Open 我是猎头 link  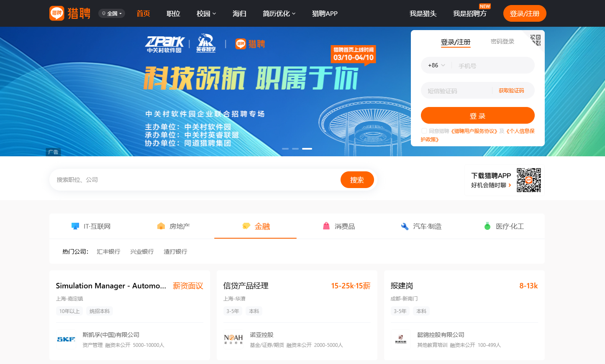(423, 13)
